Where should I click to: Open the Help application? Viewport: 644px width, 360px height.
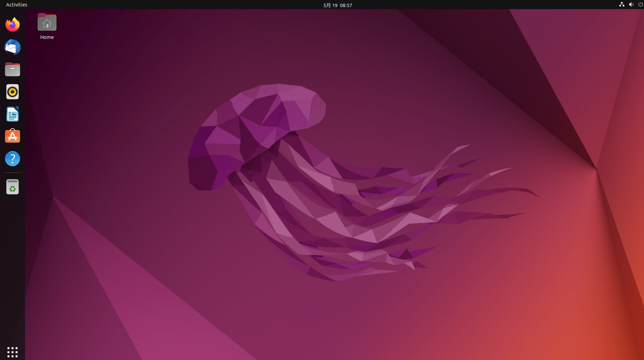click(13, 159)
